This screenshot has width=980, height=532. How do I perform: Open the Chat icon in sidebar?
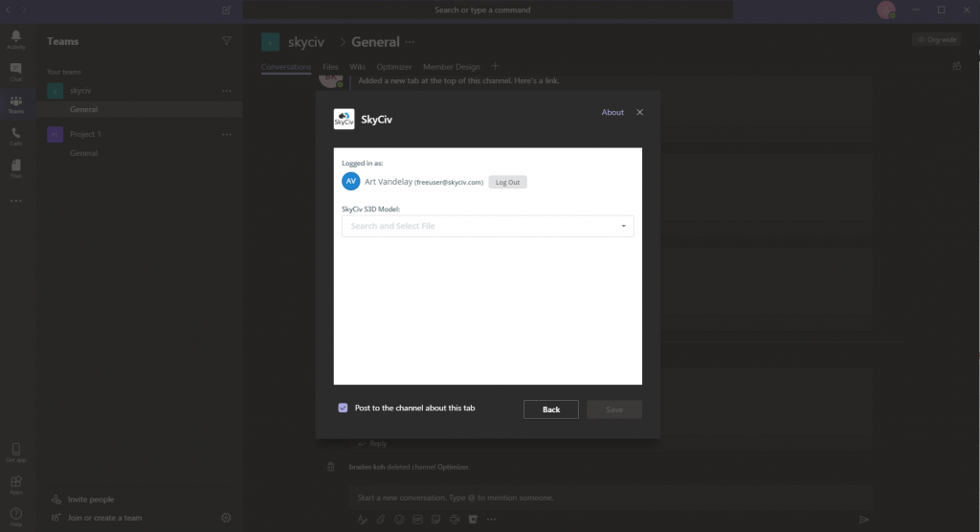tap(15, 72)
